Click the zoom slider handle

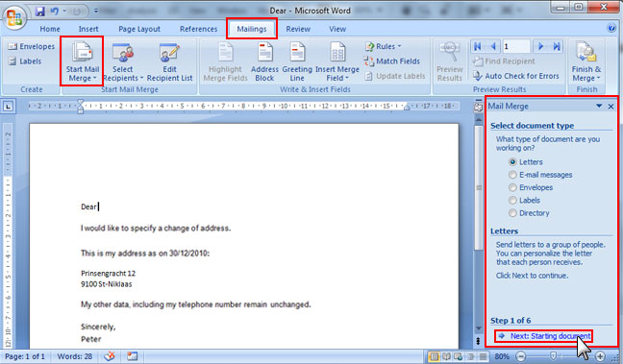coord(553,356)
